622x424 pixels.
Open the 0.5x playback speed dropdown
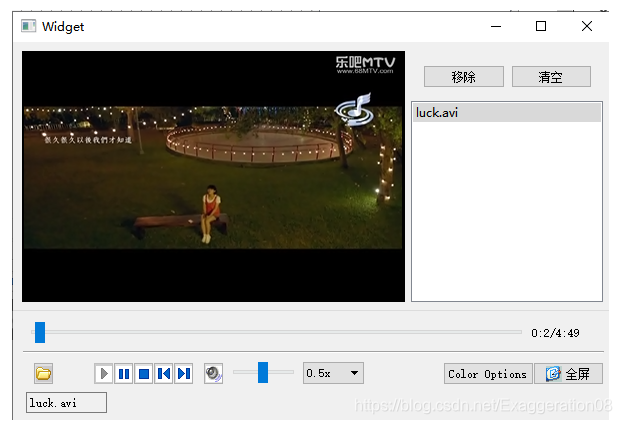coord(333,373)
